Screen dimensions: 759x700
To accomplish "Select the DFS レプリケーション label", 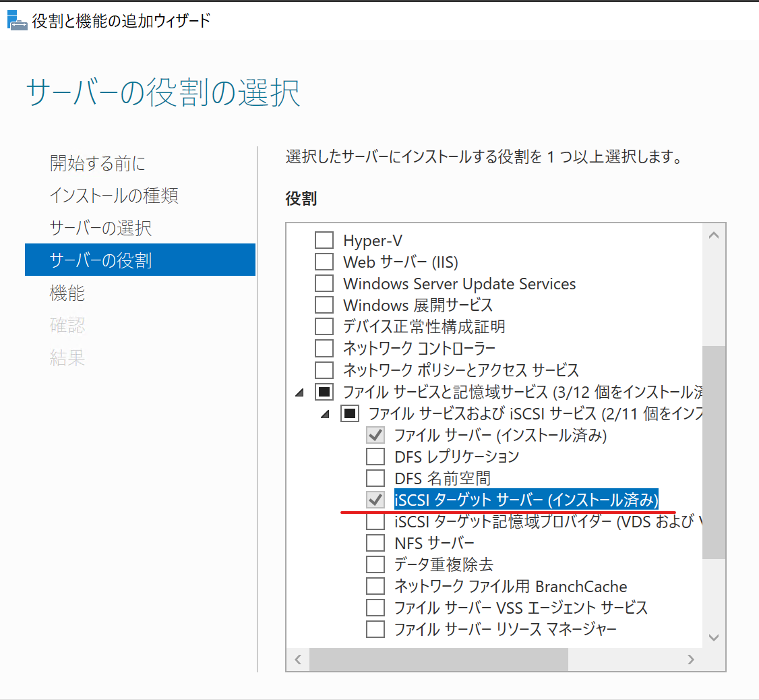I will click(x=457, y=457).
